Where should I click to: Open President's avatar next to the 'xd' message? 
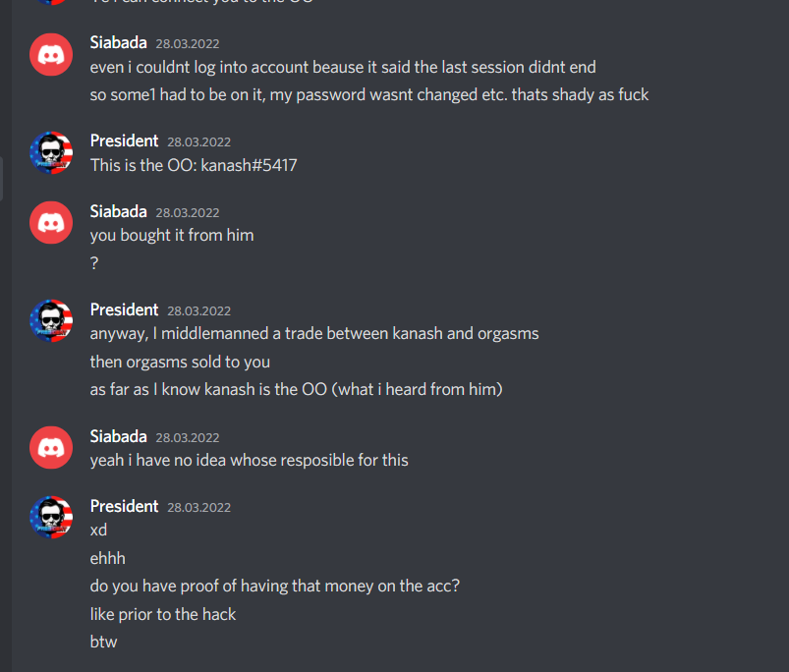click(x=51, y=517)
